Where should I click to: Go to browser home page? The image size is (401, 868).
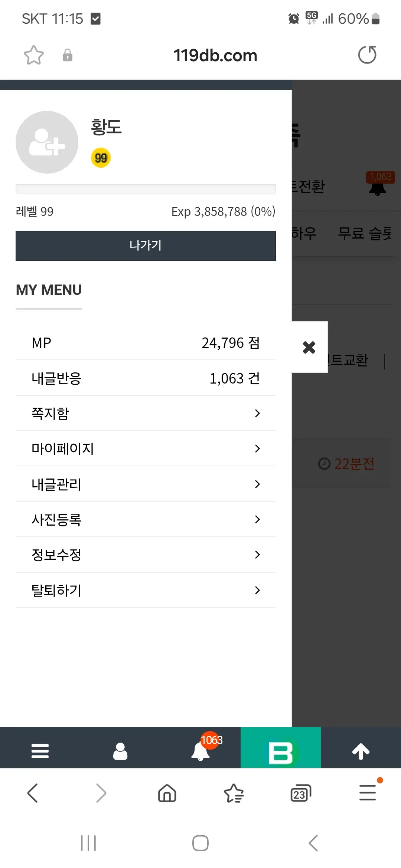167,793
